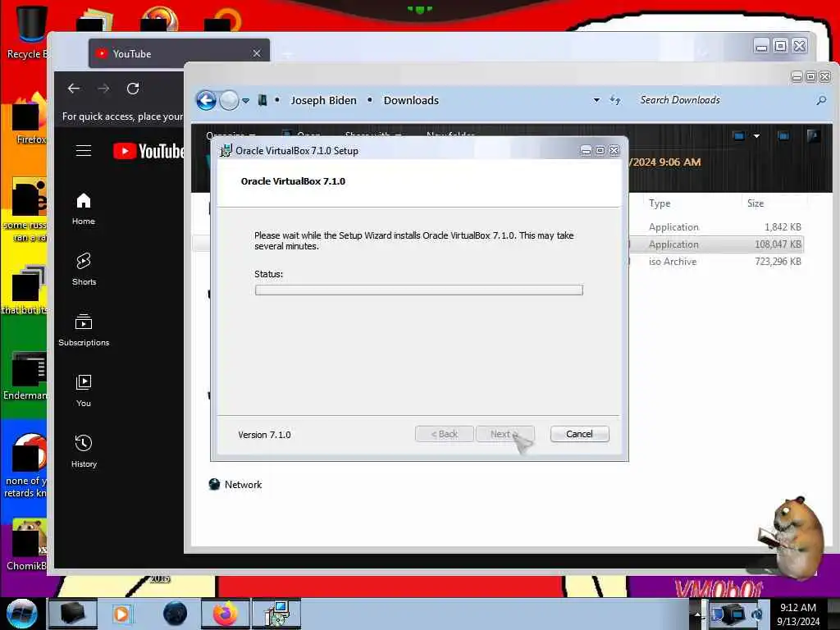This screenshot has height=630, width=840.
Task: Open the You section on YouTube
Action: tap(84, 390)
